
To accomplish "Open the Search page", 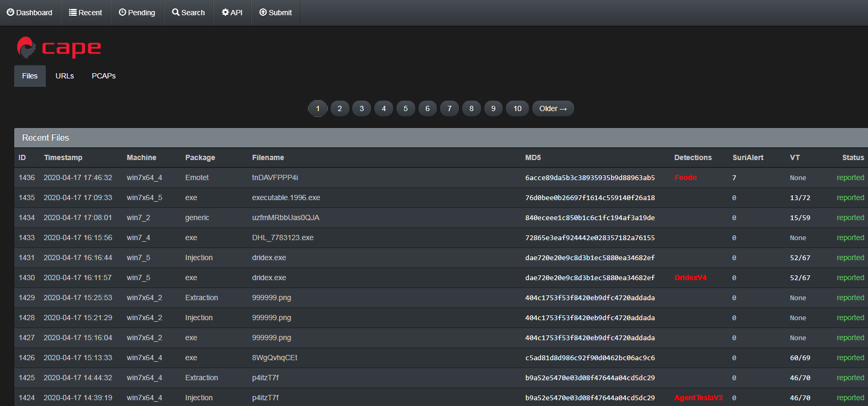I will tap(188, 13).
